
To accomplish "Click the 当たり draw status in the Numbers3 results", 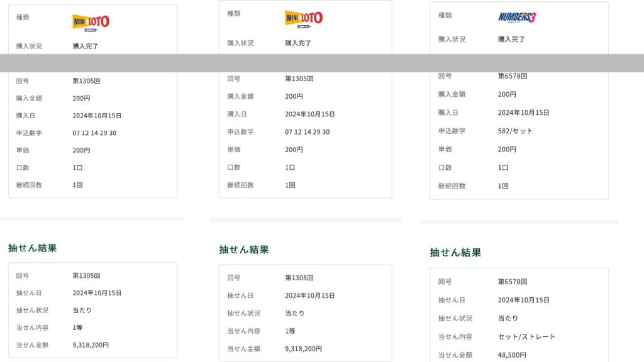I will 508,319.
